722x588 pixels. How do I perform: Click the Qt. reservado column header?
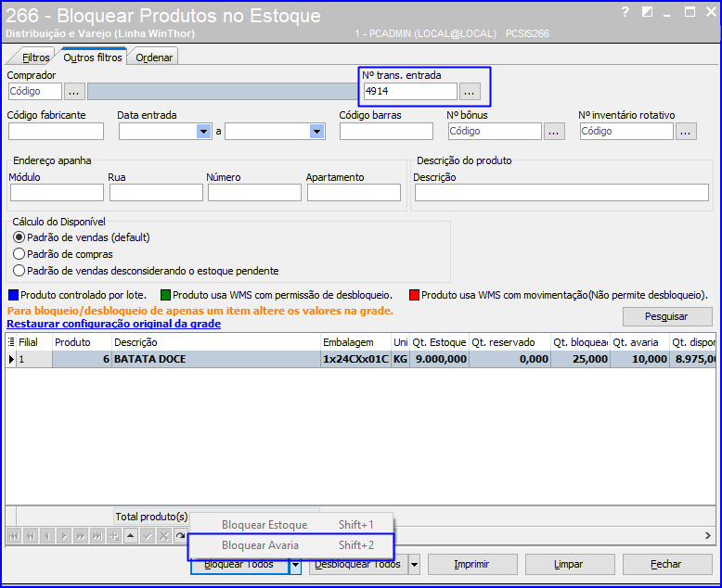click(509, 342)
